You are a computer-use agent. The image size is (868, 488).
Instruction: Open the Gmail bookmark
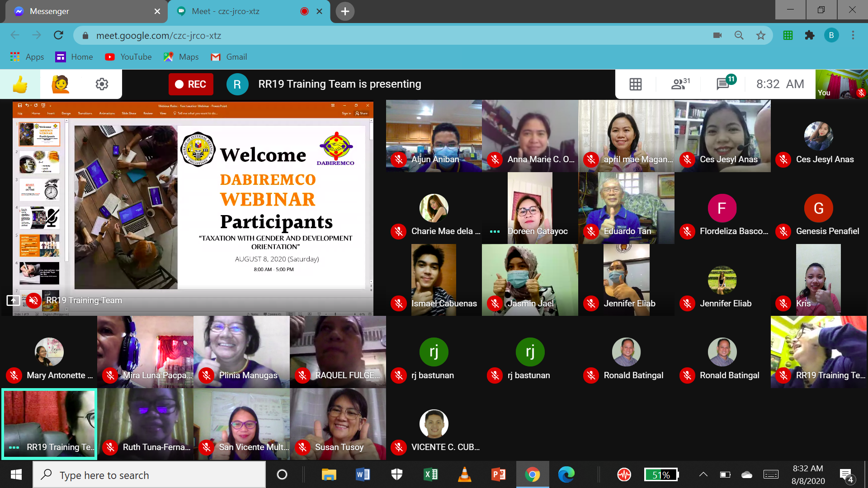(x=229, y=57)
